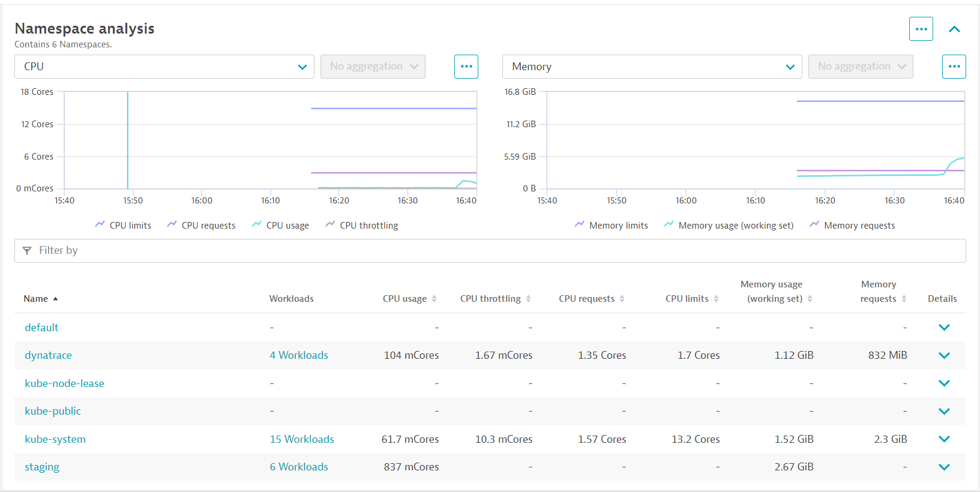Open the Memory chart more options menu

pos(954,67)
